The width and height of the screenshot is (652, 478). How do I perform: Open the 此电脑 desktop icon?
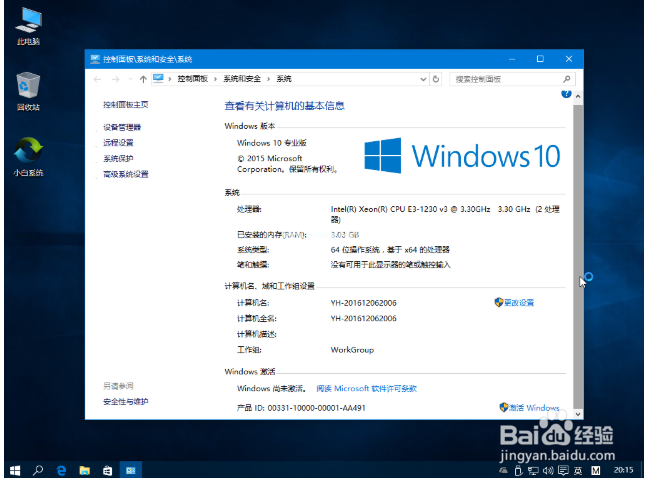tap(28, 26)
